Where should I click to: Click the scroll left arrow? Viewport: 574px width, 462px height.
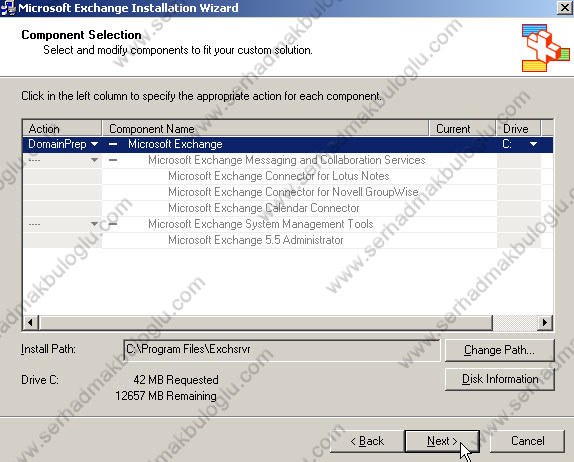[31, 323]
